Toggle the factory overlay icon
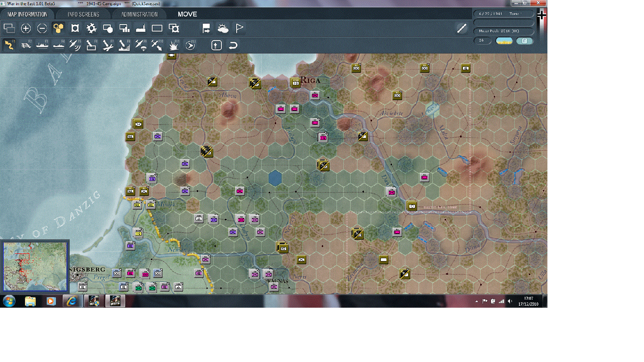The image size is (644, 362). (x=140, y=28)
